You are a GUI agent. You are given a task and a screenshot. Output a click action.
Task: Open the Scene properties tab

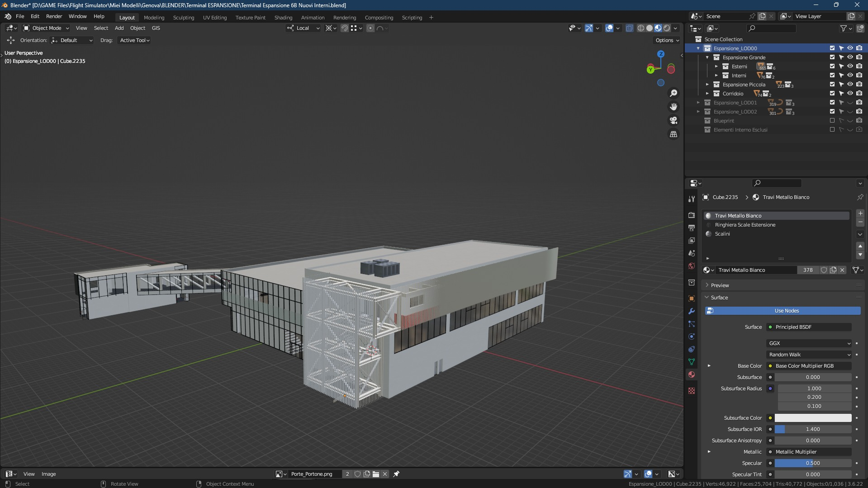point(691,253)
